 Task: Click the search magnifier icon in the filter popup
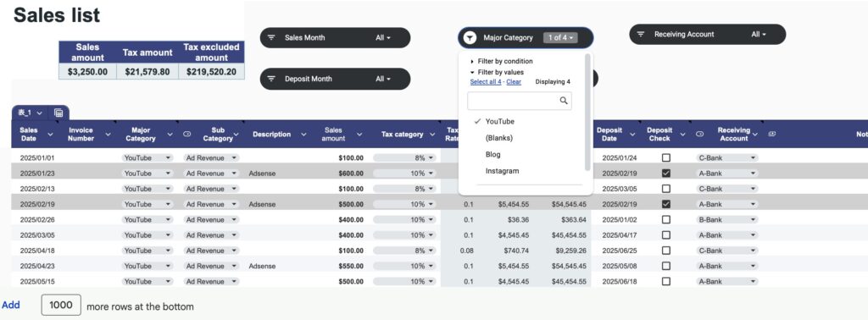pos(564,101)
